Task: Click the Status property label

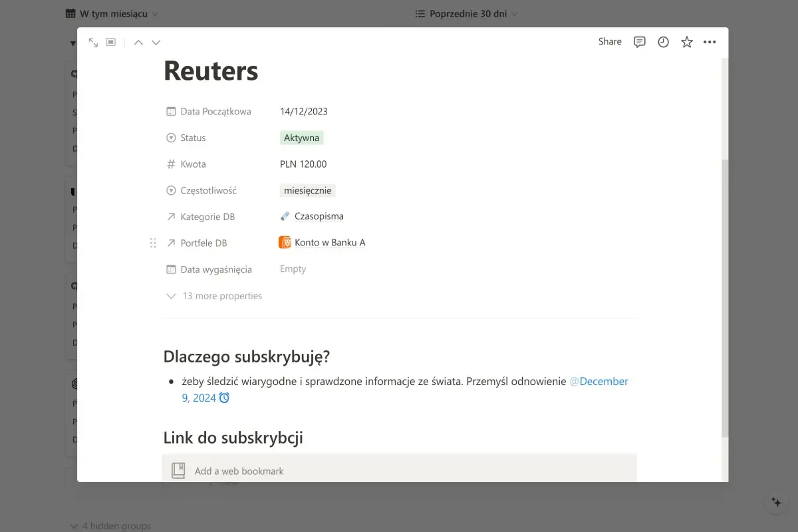Action: pyautogui.click(x=193, y=138)
